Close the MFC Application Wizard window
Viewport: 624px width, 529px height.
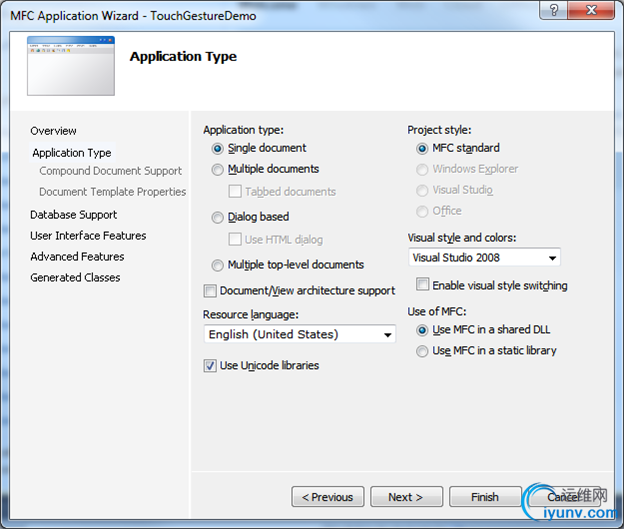pyautogui.click(x=592, y=10)
